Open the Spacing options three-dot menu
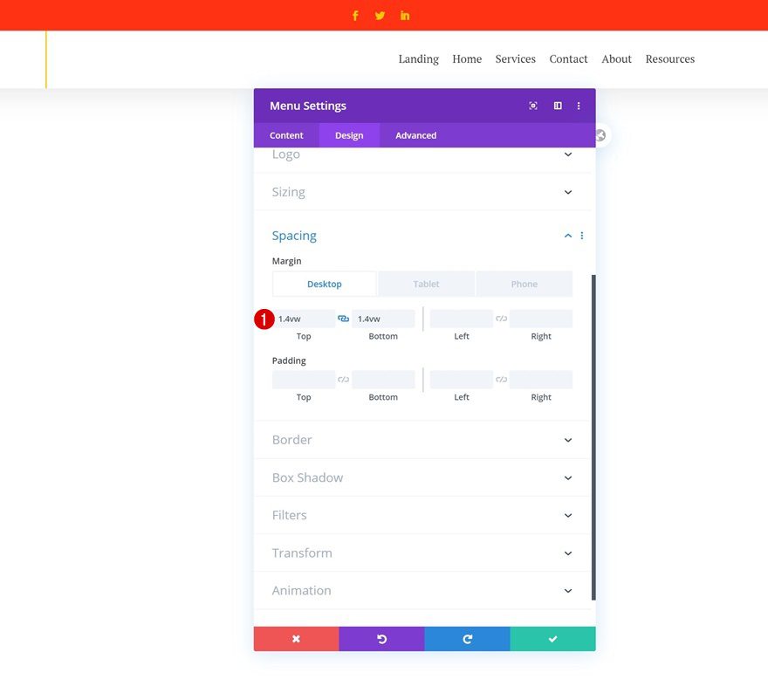Screen dimensions: 768x700 click(582, 235)
